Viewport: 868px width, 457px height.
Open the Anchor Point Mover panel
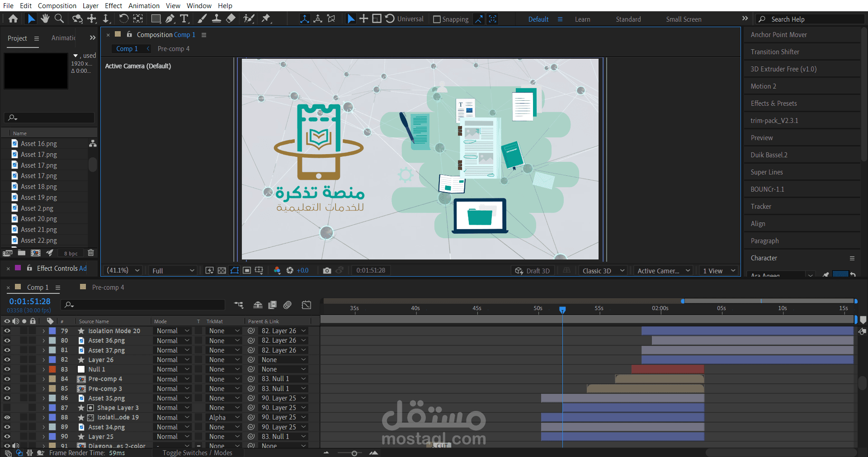tap(778, 35)
